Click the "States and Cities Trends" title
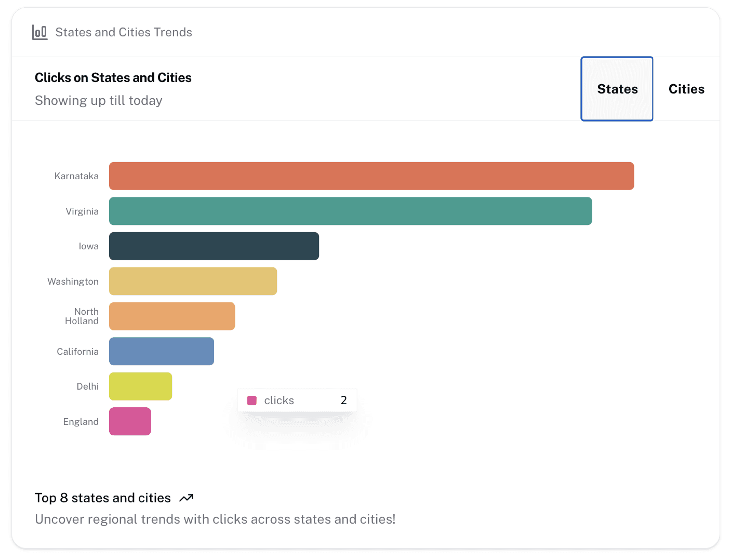 [124, 32]
